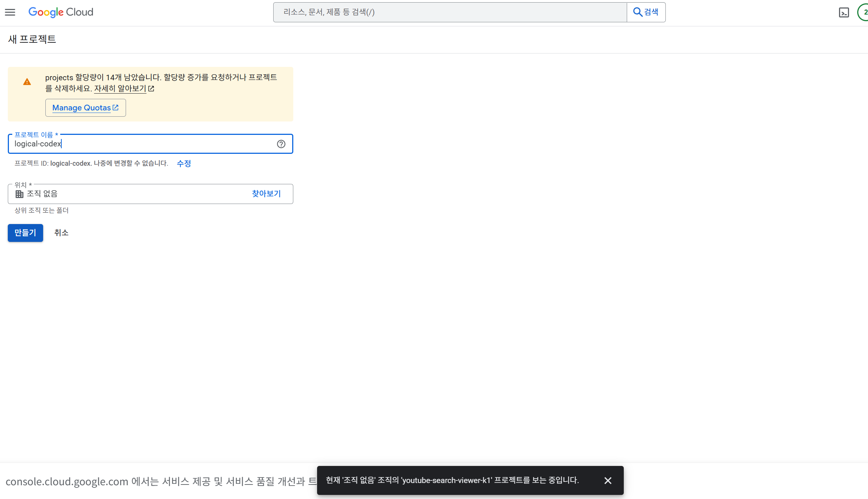Viewport: 868px width, 499px height.
Task: Open Manage Quotas page
Action: 85,108
